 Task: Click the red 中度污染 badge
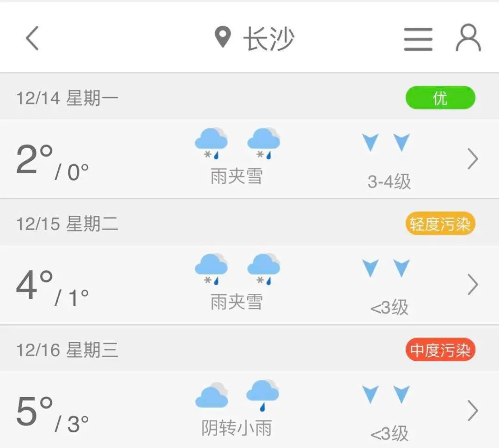click(x=440, y=350)
